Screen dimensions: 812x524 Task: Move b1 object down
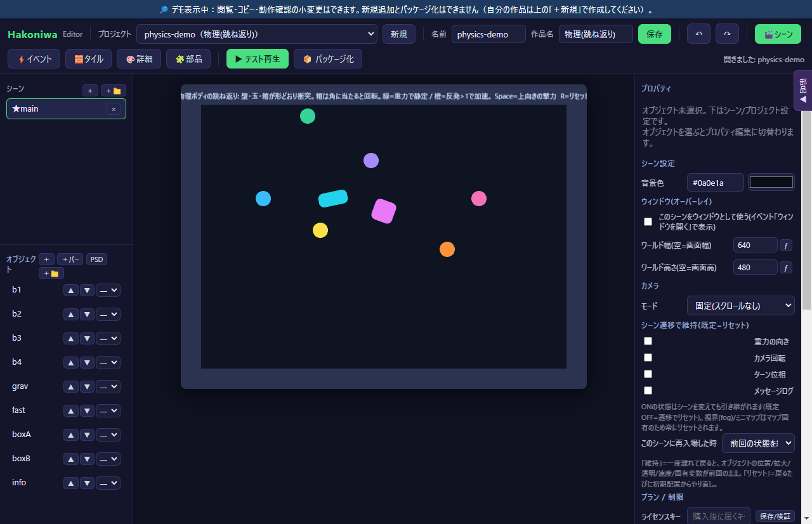point(88,291)
